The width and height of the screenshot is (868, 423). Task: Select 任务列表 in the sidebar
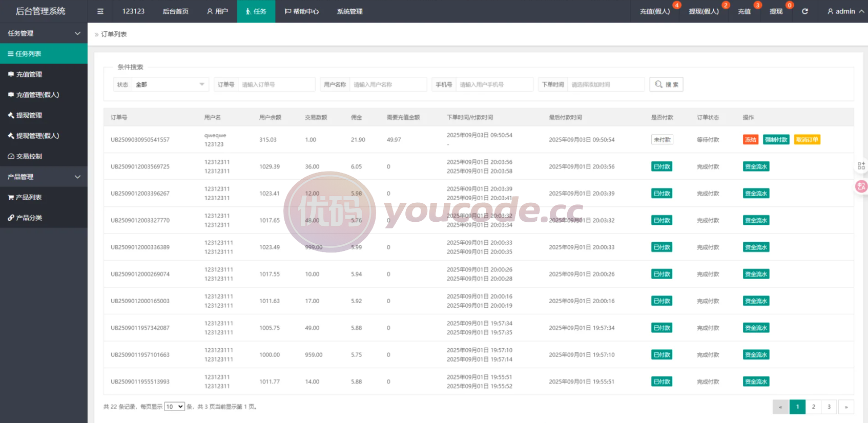(x=44, y=54)
